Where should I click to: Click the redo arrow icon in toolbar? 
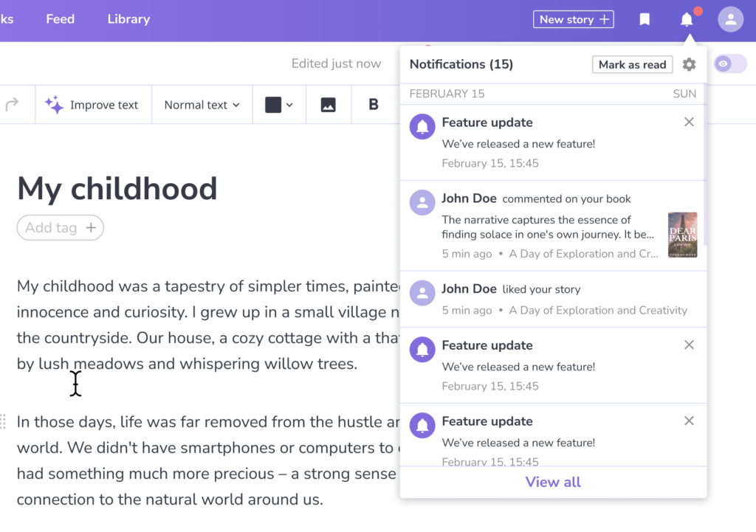tap(10, 104)
